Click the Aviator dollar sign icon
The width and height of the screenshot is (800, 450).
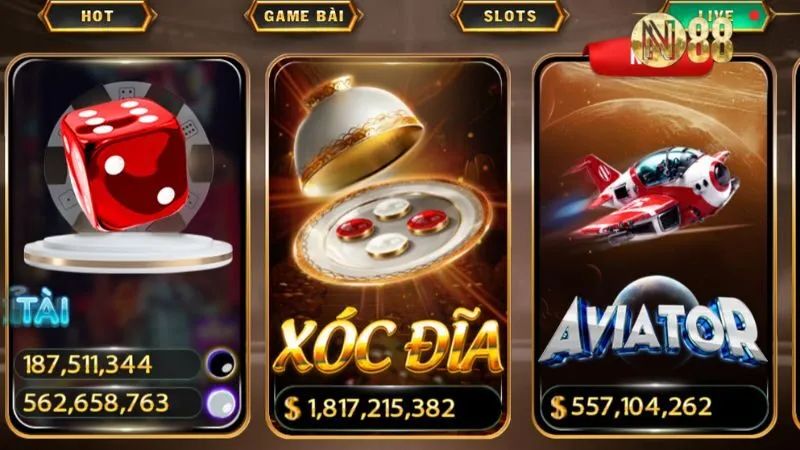point(558,407)
